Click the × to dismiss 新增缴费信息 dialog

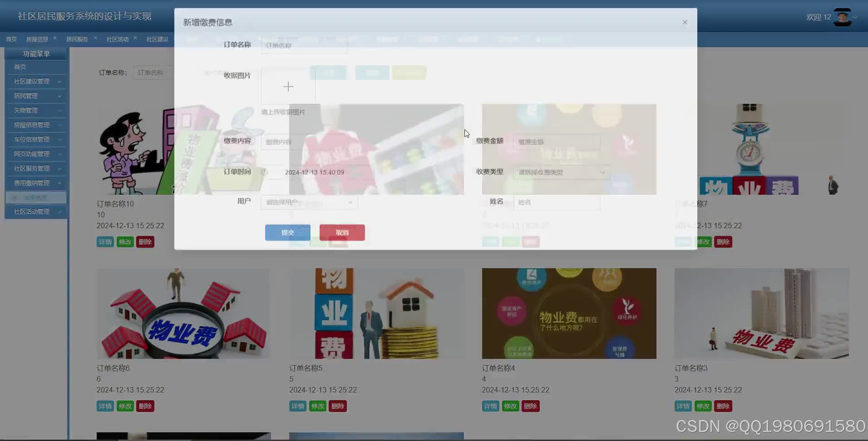click(685, 22)
